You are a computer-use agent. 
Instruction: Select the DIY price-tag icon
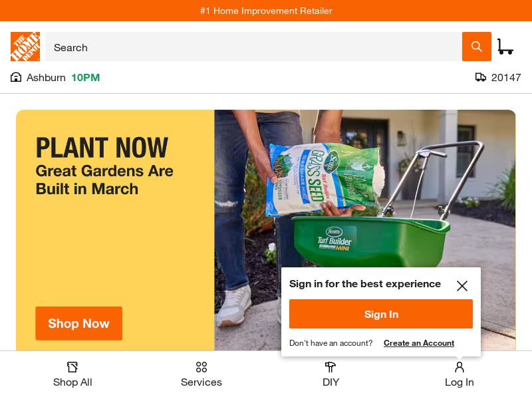point(331,367)
